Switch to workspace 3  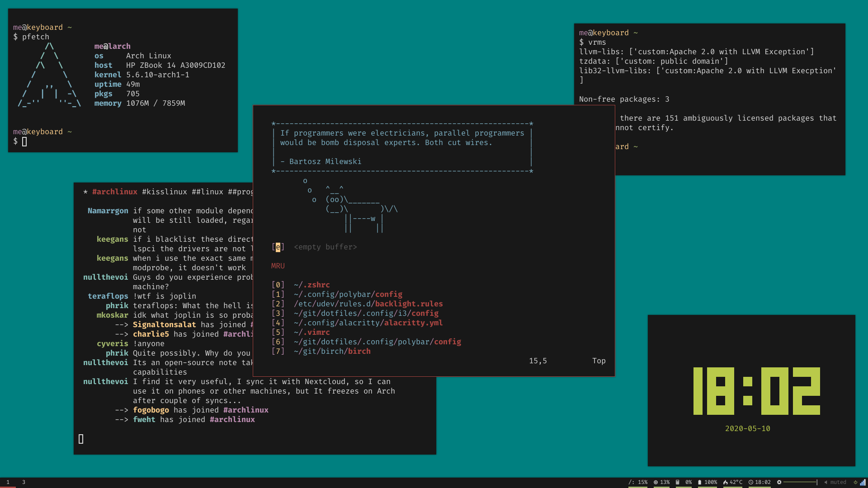pyautogui.click(x=24, y=482)
